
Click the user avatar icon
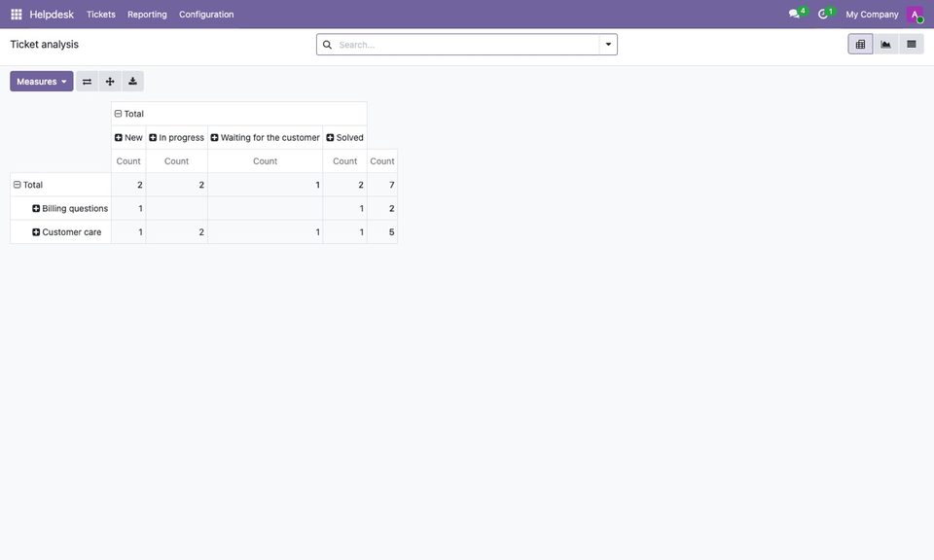pos(915,15)
